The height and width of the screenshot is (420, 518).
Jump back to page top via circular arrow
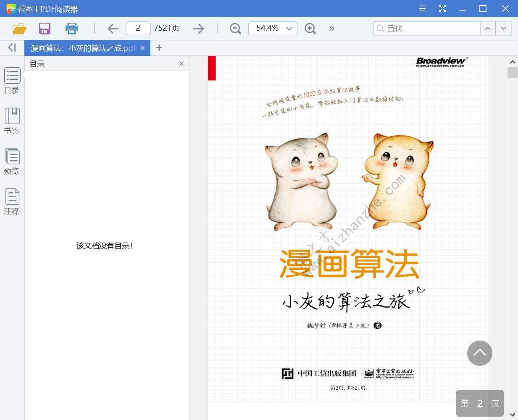point(480,353)
